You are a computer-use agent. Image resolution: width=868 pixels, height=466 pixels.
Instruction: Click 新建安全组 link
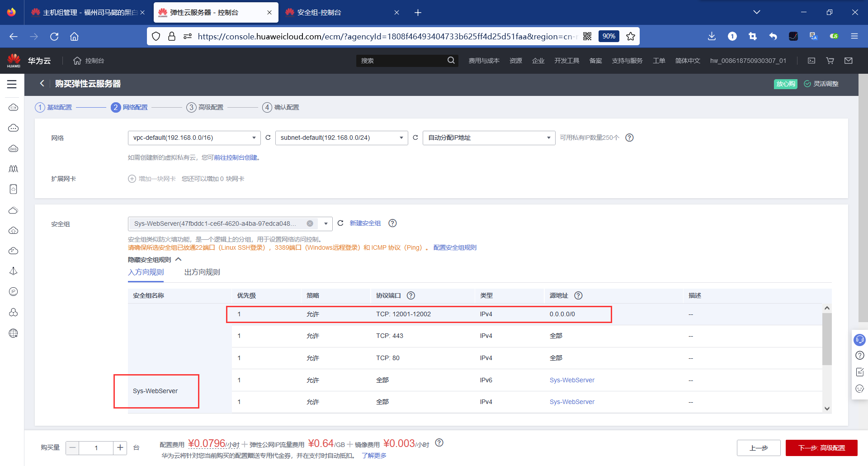coord(365,223)
